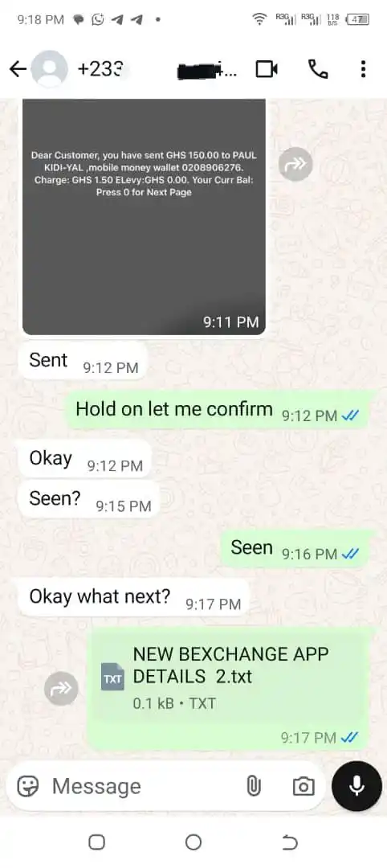This screenshot has height=868, width=387.
Task: Select the 'Okay what next?' message bubble
Action: pos(134,598)
